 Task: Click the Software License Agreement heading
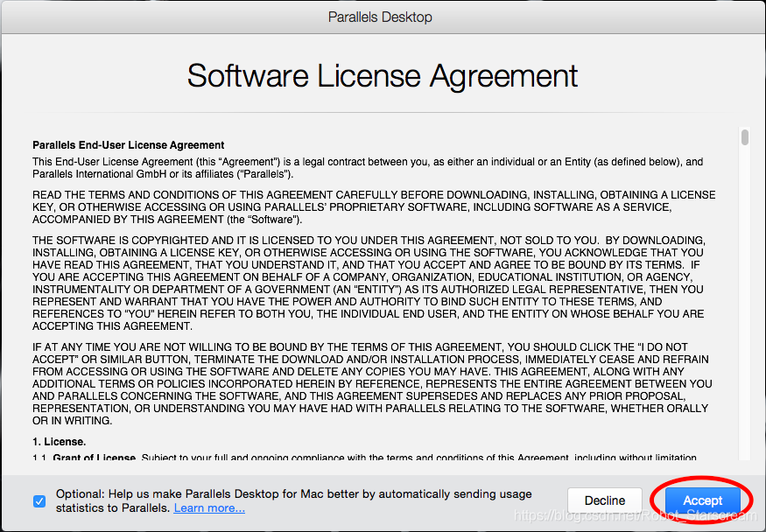click(x=383, y=75)
